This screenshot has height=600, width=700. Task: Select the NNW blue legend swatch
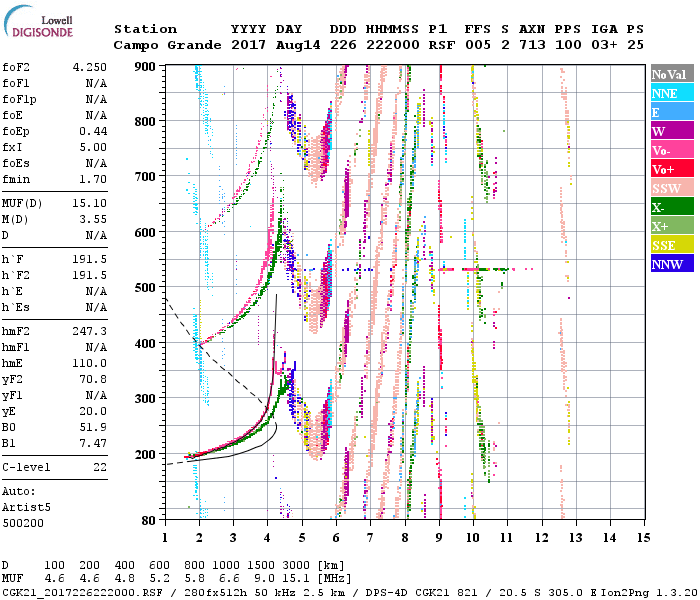[x=672, y=263]
